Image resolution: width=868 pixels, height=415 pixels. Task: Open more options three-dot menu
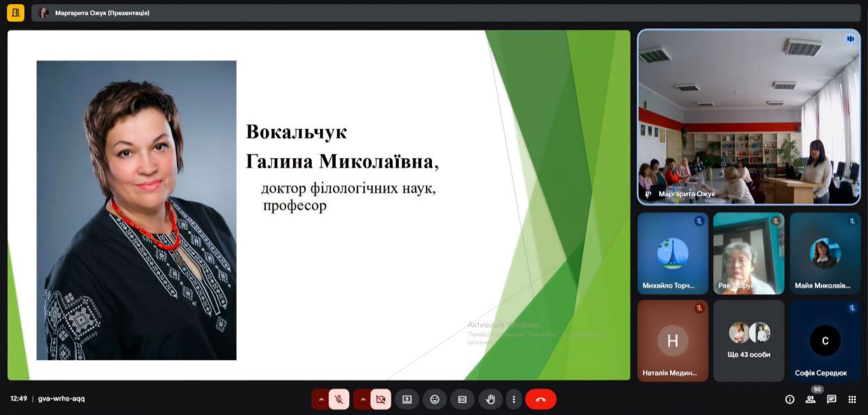(514, 399)
